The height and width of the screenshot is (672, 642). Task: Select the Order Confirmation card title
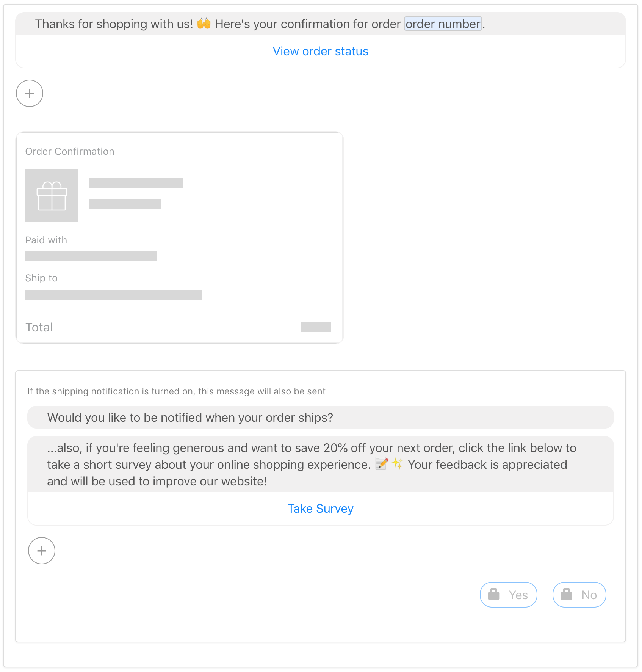[70, 151]
